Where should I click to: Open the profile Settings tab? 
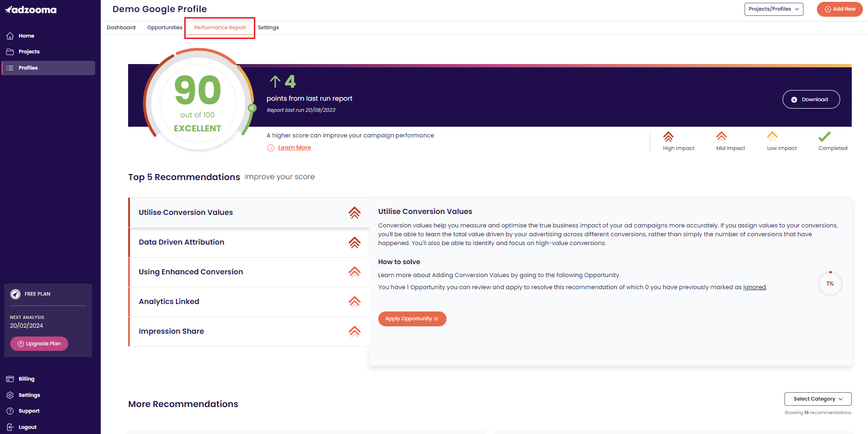(x=268, y=27)
